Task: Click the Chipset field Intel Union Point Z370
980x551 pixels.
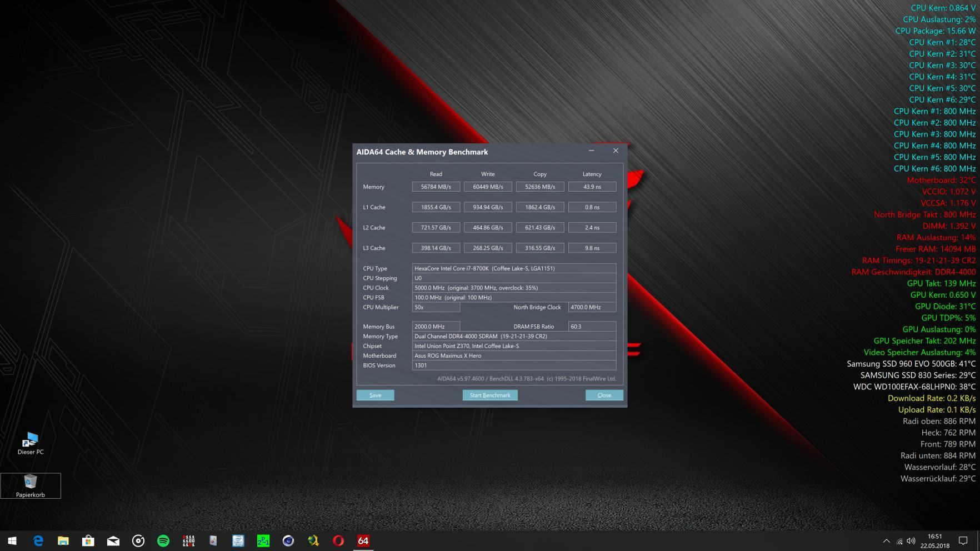Action: click(514, 346)
